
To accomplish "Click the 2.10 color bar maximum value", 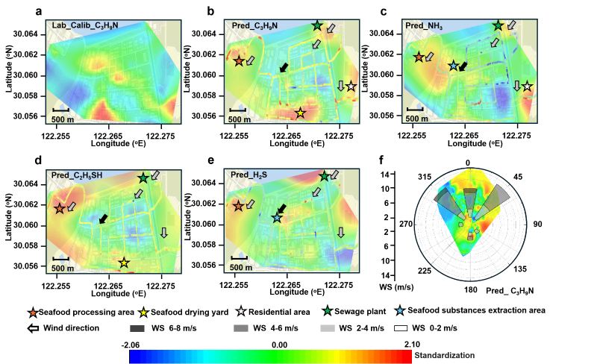I will coord(412,345).
